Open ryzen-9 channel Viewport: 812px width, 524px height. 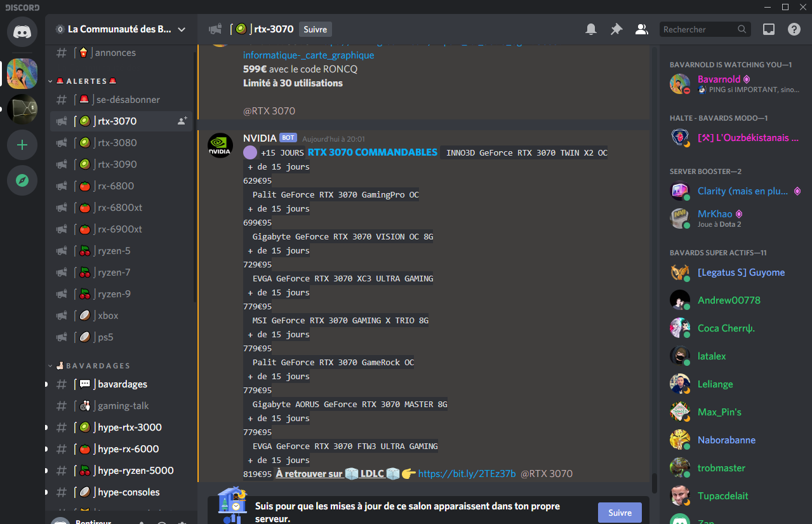pyautogui.click(x=121, y=294)
